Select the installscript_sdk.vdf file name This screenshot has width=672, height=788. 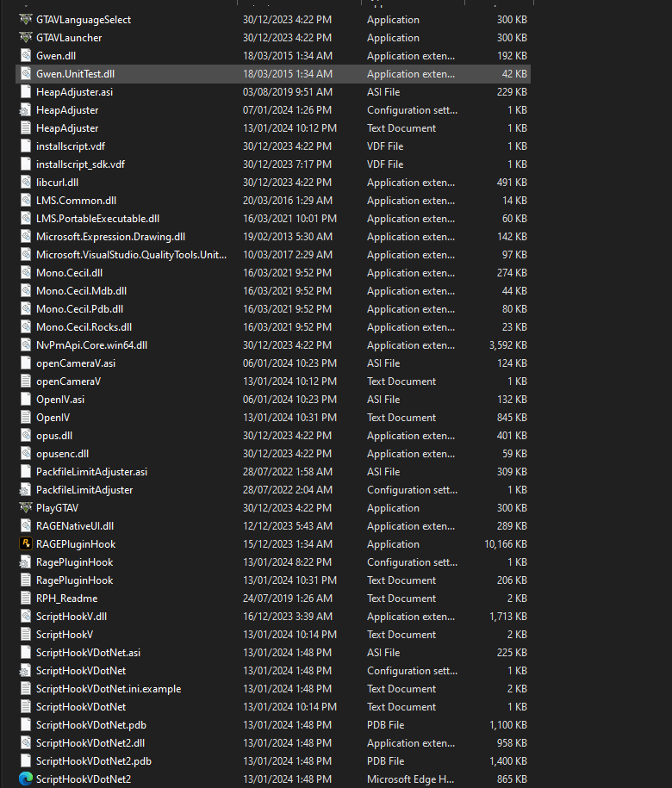(x=80, y=164)
